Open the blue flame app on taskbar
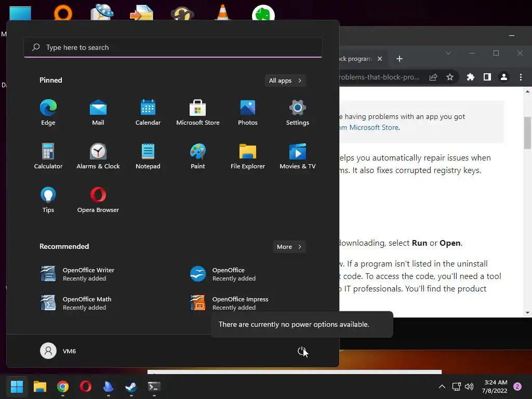Screen dimensions: 532x399 point(108,387)
